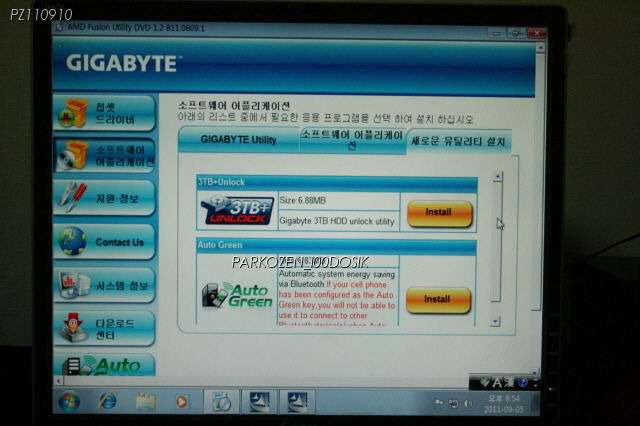Click window horizontal scrollbar left arrow
This screenshot has width=640, height=426.
58,380
